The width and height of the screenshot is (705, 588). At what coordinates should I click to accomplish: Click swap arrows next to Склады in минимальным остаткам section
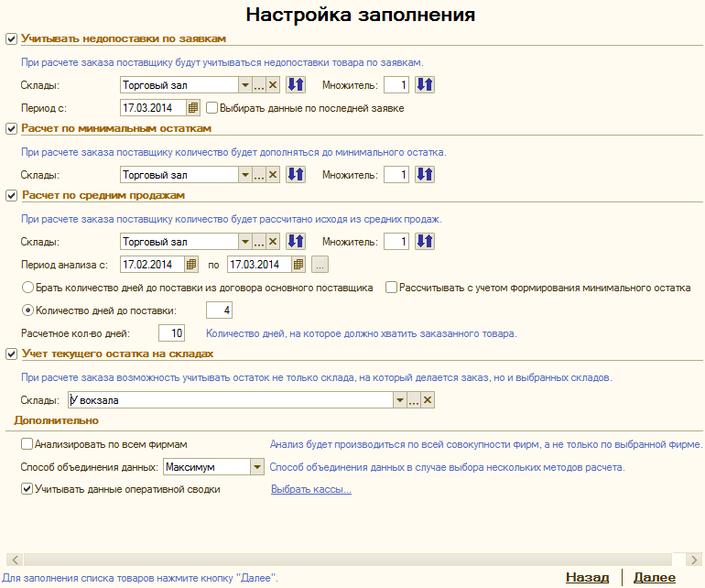click(x=296, y=175)
